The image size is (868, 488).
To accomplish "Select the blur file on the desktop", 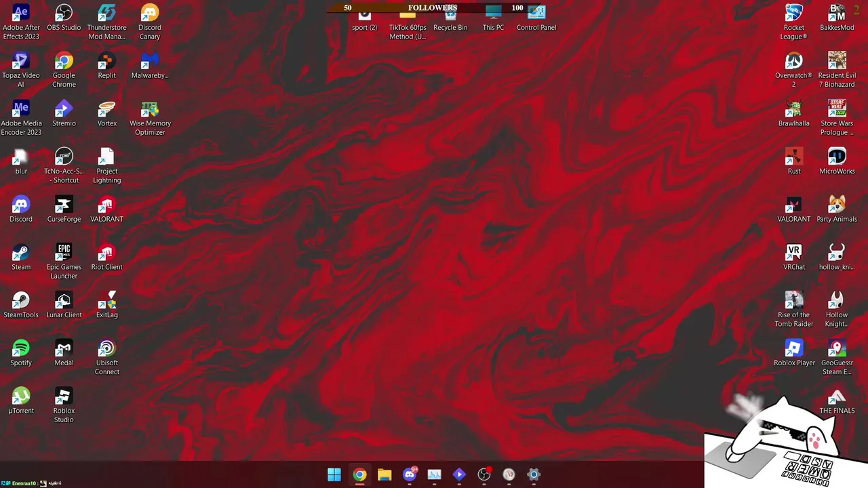I will pyautogui.click(x=21, y=161).
